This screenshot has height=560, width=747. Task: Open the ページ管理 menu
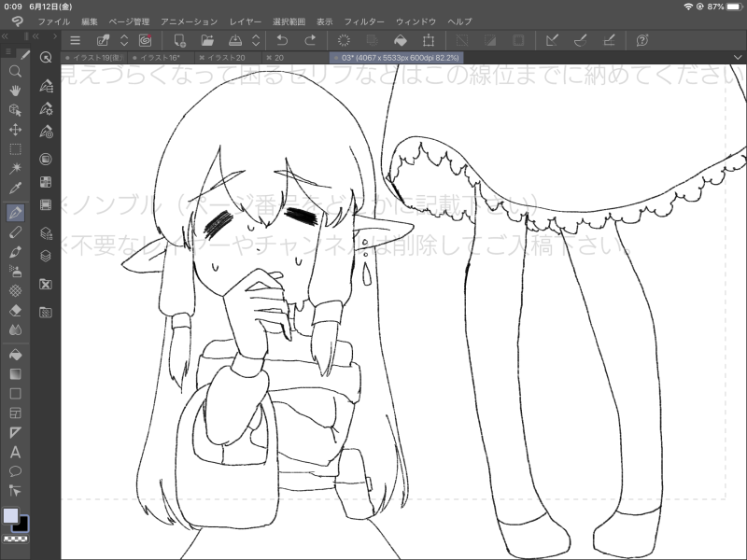point(129,21)
